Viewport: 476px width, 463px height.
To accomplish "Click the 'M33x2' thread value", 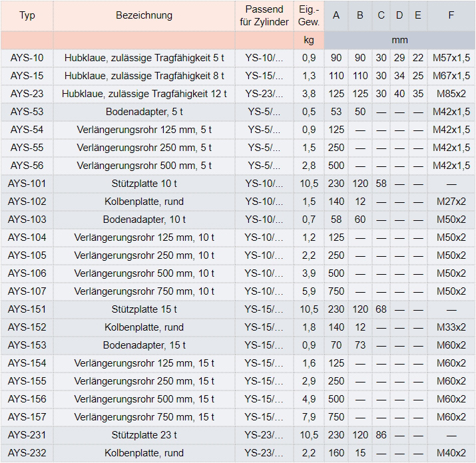I will pyautogui.click(x=451, y=327).
